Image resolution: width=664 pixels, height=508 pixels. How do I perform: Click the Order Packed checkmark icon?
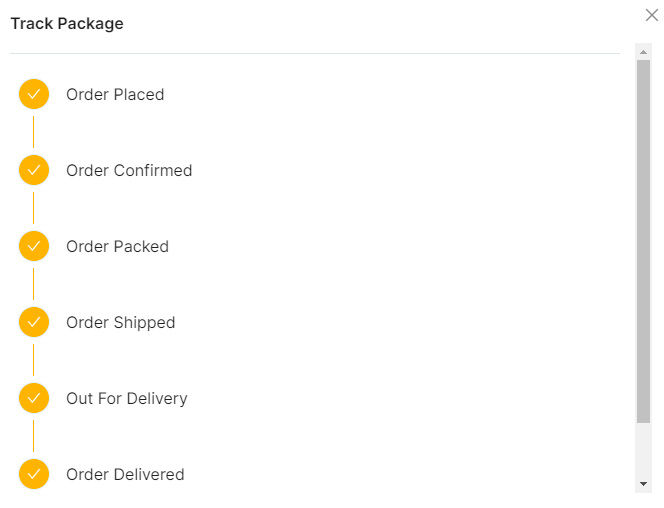click(34, 247)
